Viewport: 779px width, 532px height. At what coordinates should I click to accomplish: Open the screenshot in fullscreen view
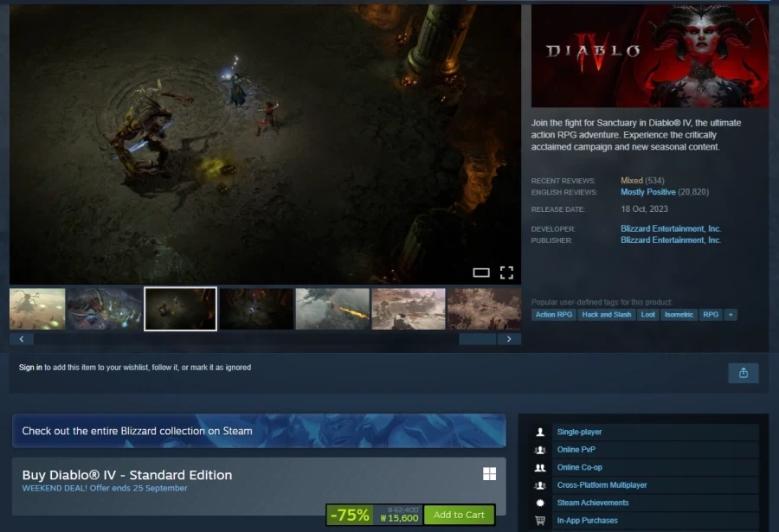pyautogui.click(x=506, y=272)
